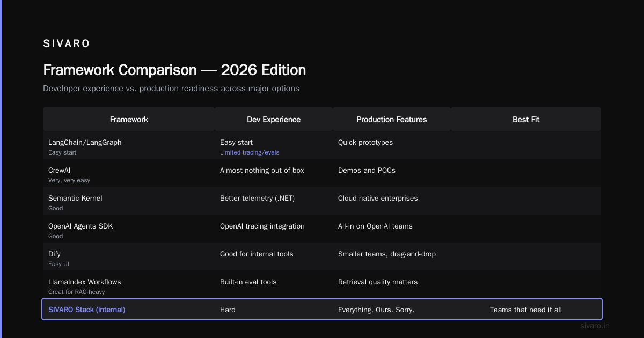The width and height of the screenshot is (644, 338).
Task: Click Teams that need it all cell
Action: pyautogui.click(x=526, y=310)
